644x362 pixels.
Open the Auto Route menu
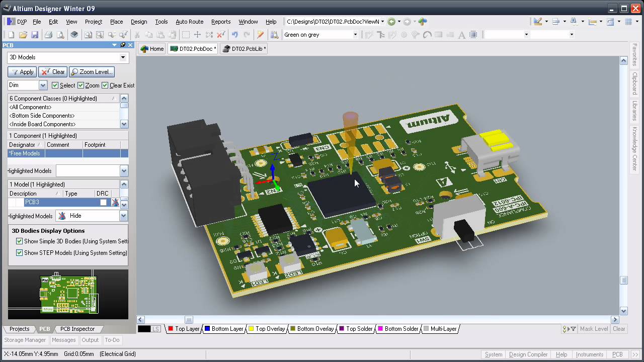(189, 22)
